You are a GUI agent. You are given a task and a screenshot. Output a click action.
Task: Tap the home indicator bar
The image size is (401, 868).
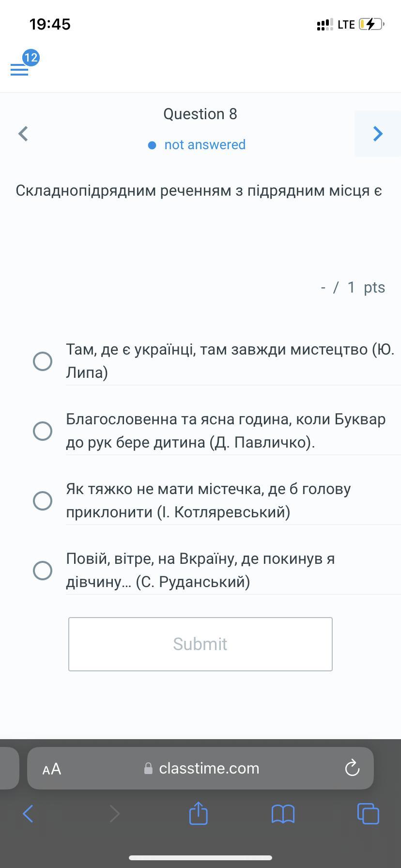tap(200, 858)
